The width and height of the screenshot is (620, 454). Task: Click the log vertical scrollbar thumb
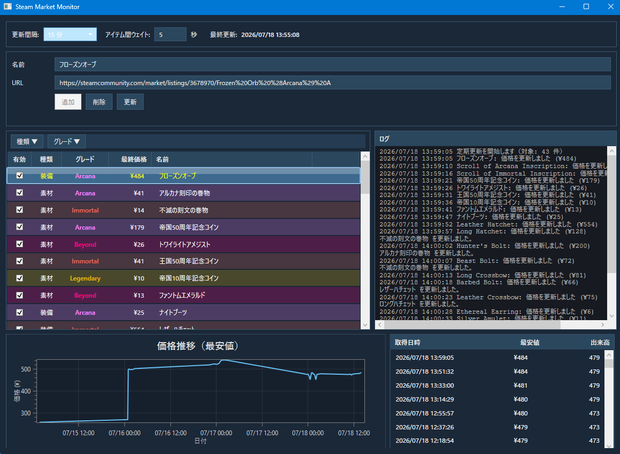pos(612,214)
